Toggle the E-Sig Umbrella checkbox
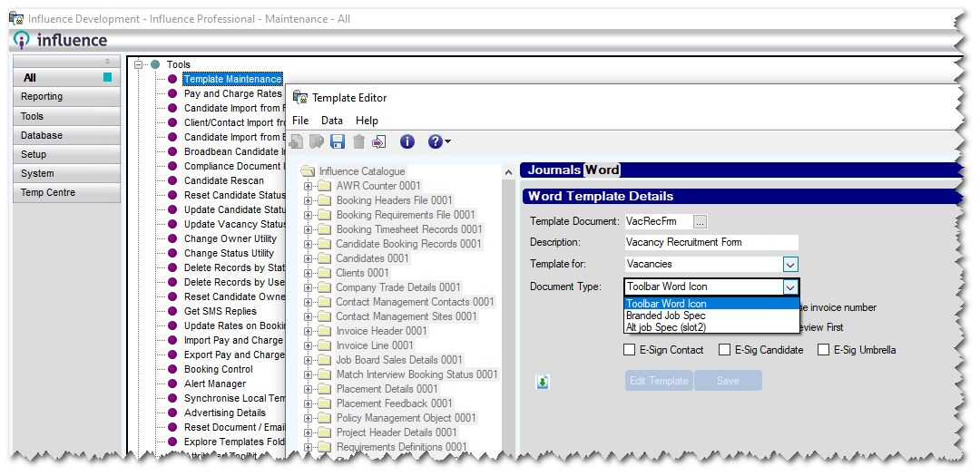980x476 pixels. click(x=824, y=350)
